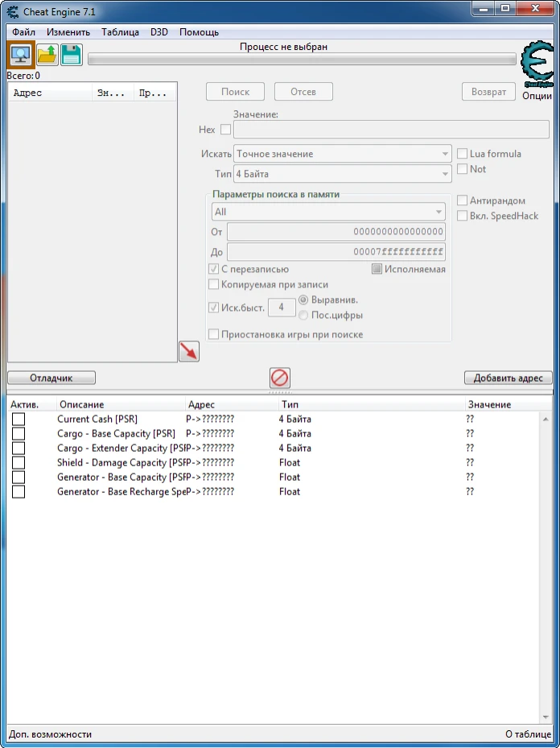Click the Адрес column header in results
Image resolution: width=560 pixels, height=748 pixels.
(51, 93)
